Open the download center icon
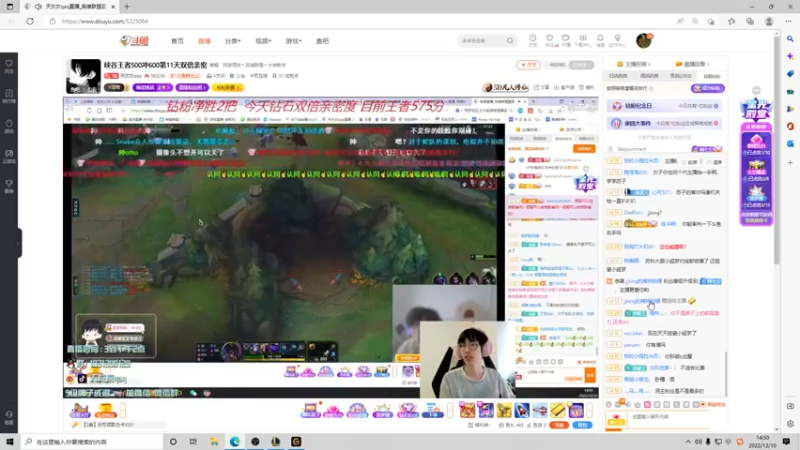Image resolution: width=800 pixels, height=450 pixels. (x=583, y=40)
